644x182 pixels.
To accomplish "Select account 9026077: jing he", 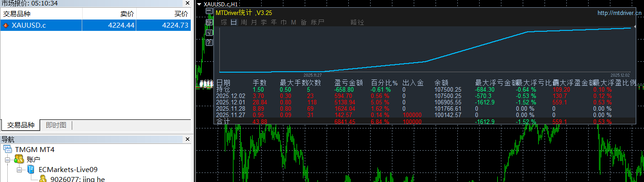I will [78, 179].
